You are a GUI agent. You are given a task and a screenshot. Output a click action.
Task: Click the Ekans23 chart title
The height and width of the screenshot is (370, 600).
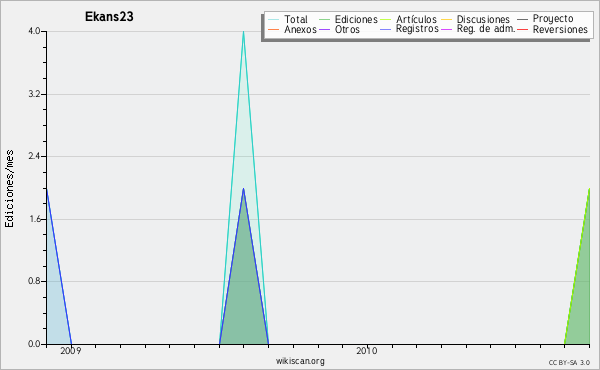pyautogui.click(x=109, y=17)
